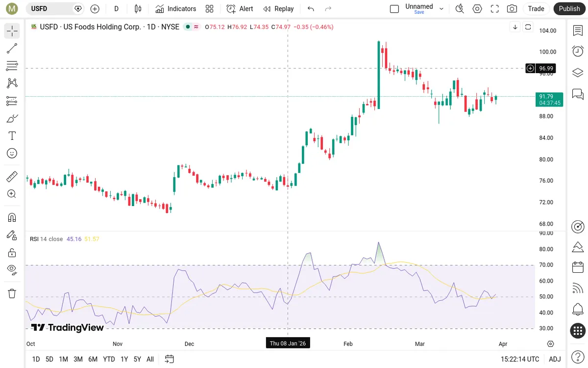Select the ruler measure tool
Image resolution: width=588 pixels, height=368 pixels.
pyautogui.click(x=12, y=176)
